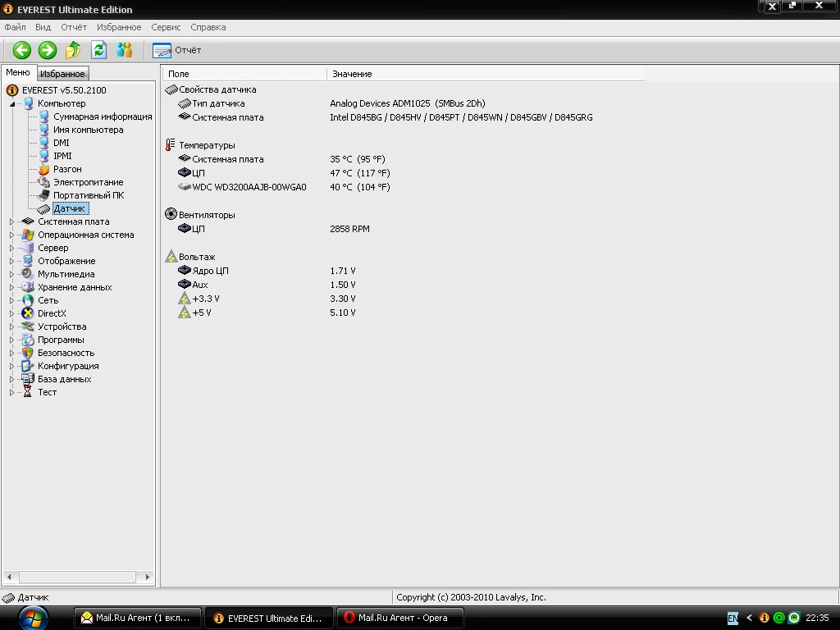This screenshot has height=630, width=840.
Task: Select the Ядро ЦП voltage row
Action: [x=404, y=271]
